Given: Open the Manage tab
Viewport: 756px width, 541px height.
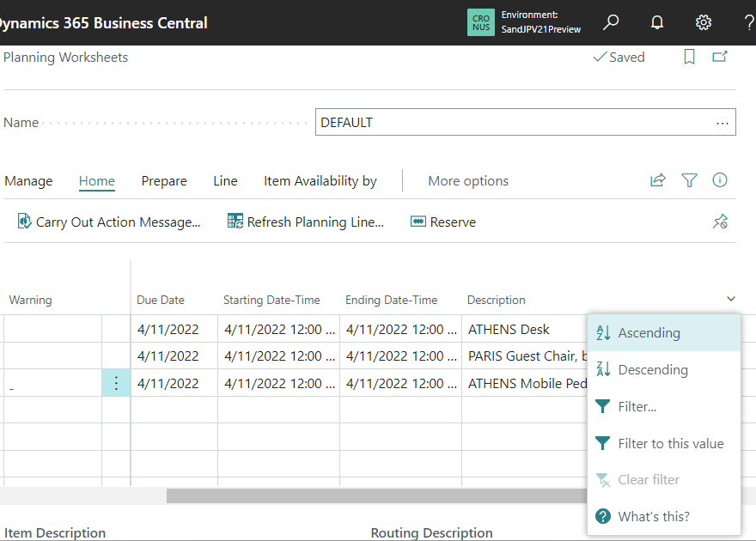Looking at the screenshot, I should [28, 181].
